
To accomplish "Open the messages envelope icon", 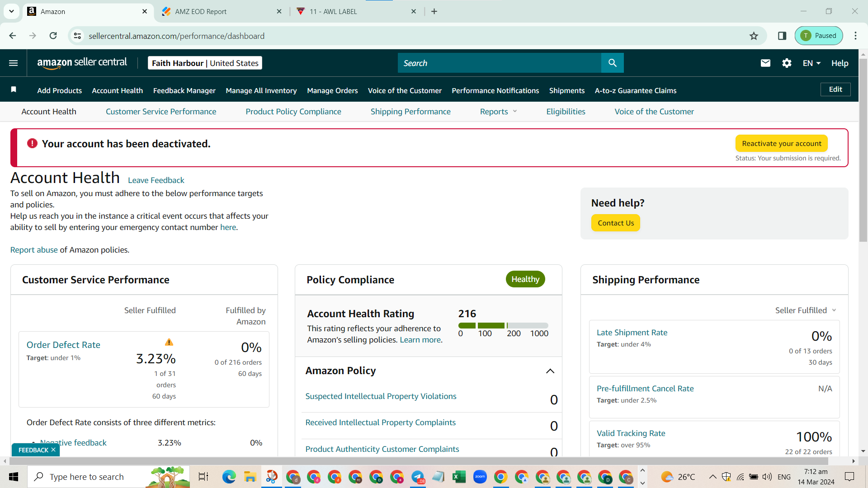I will point(765,63).
